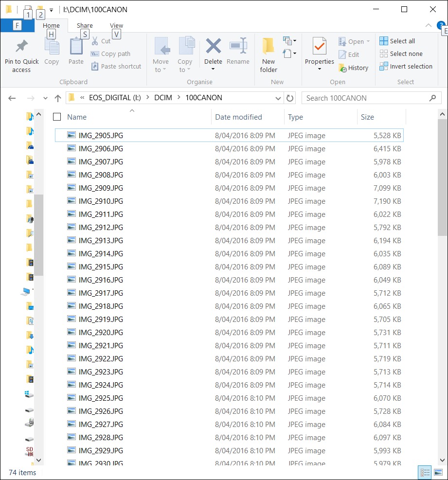Screen dimensions: 448x480
Task: Open the Easy access dropdown
Action: [290, 53]
